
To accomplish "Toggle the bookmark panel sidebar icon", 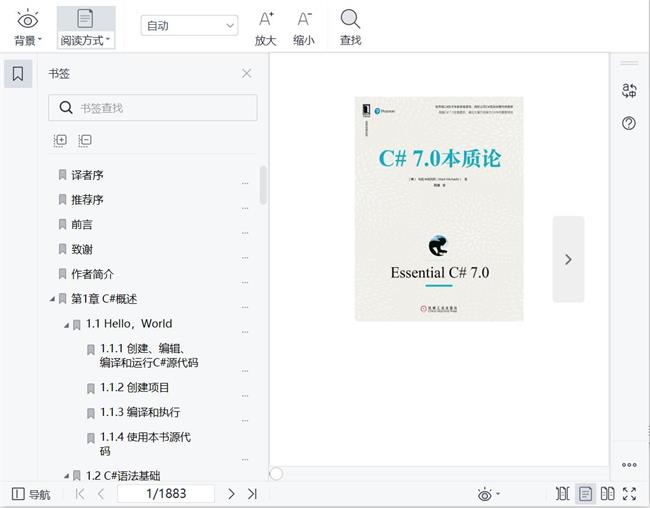I will pyautogui.click(x=18, y=74).
